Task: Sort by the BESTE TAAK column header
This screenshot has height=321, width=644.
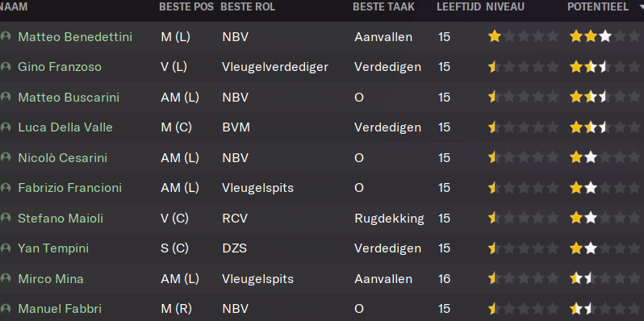Action: point(383,7)
